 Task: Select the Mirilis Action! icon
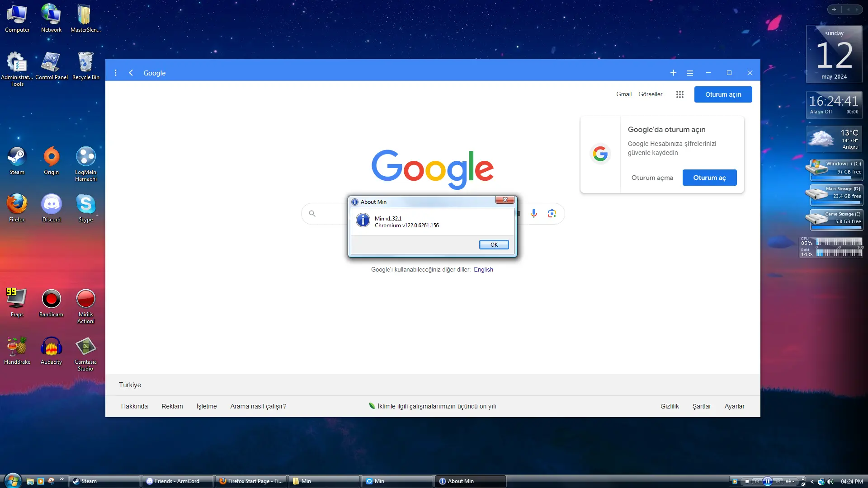(85, 306)
